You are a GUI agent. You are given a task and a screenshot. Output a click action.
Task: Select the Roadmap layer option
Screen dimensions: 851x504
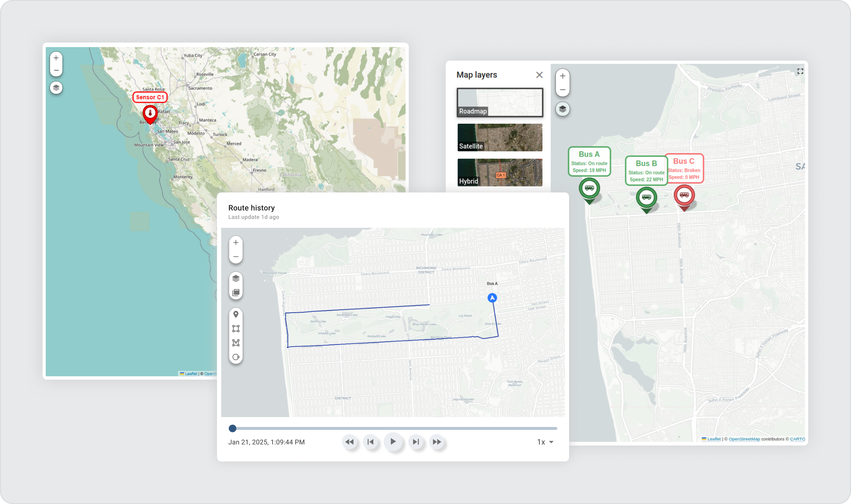click(x=500, y=102)
